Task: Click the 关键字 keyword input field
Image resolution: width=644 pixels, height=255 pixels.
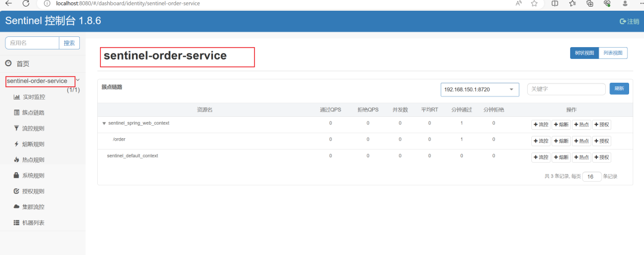Action: (566, 89)
